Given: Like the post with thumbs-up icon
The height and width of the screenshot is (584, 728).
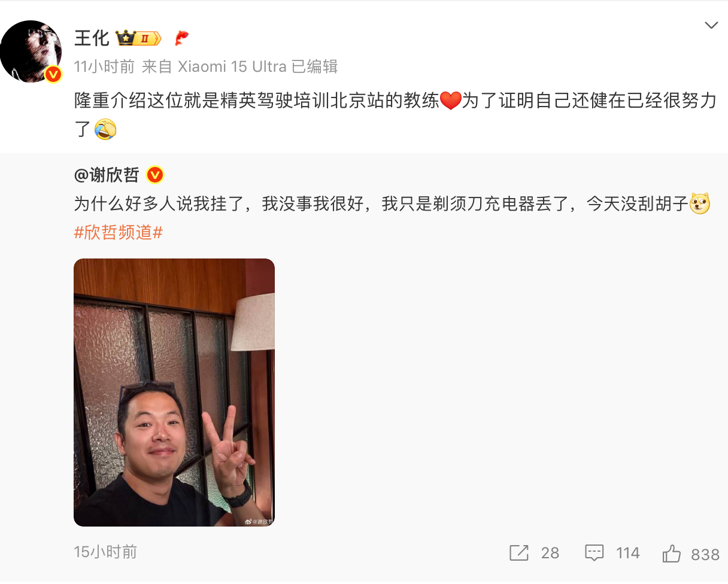Looking at the screenshot, I should [x=672, y=553].
